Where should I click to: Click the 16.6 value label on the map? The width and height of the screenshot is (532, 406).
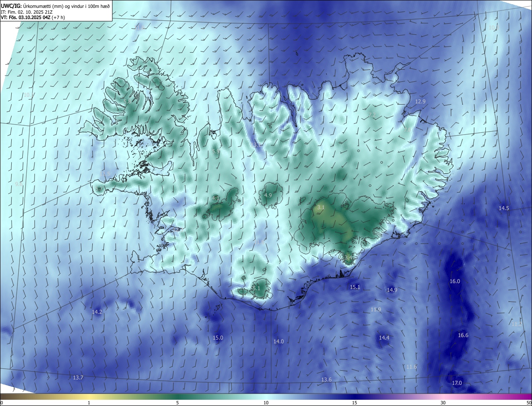coord(463,335)
